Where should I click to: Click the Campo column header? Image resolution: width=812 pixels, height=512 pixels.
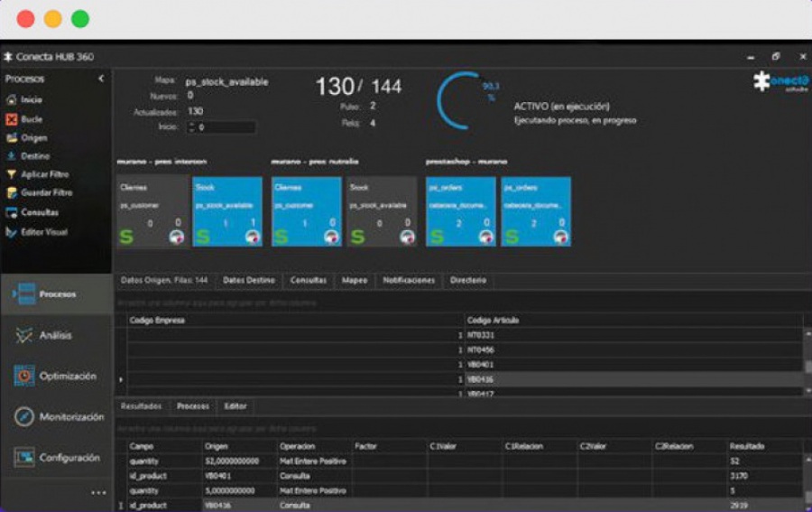coord(164,446)
